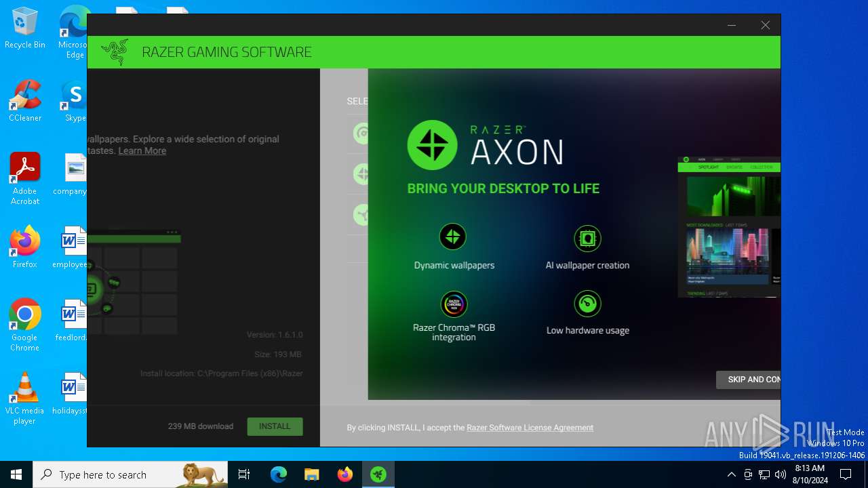The height and width of the screenshot is (488, 868).
Task: Click the green INSTALL button
Action: (275, 426)
